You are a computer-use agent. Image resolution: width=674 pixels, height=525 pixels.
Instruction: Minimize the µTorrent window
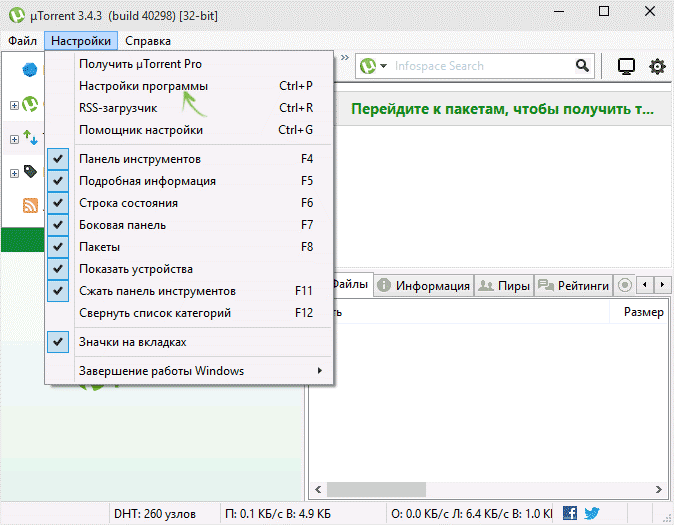[559, 12]
